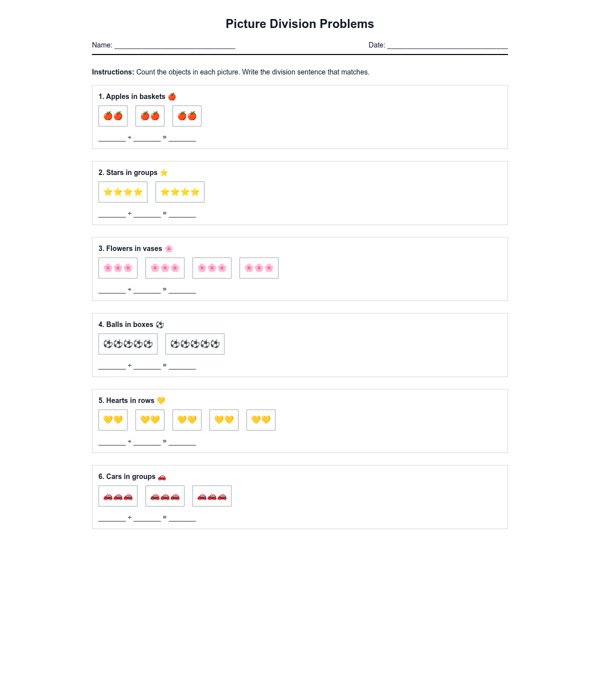This screenshot has height=700, width=600.
Task: Select the middle group of cars
Action: click(x=165, y=496)
